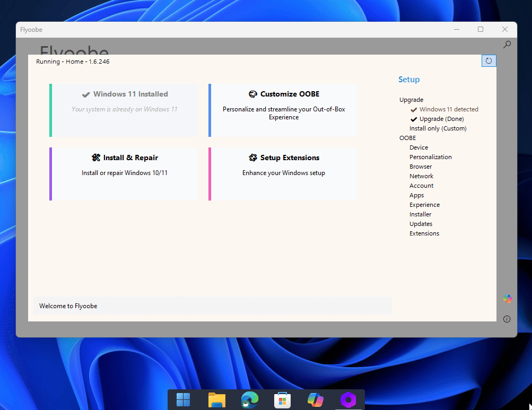Screen dimensions: 532x410
Task: Click the wrench icon on Install & Repair card
Action: coord(96,158)
